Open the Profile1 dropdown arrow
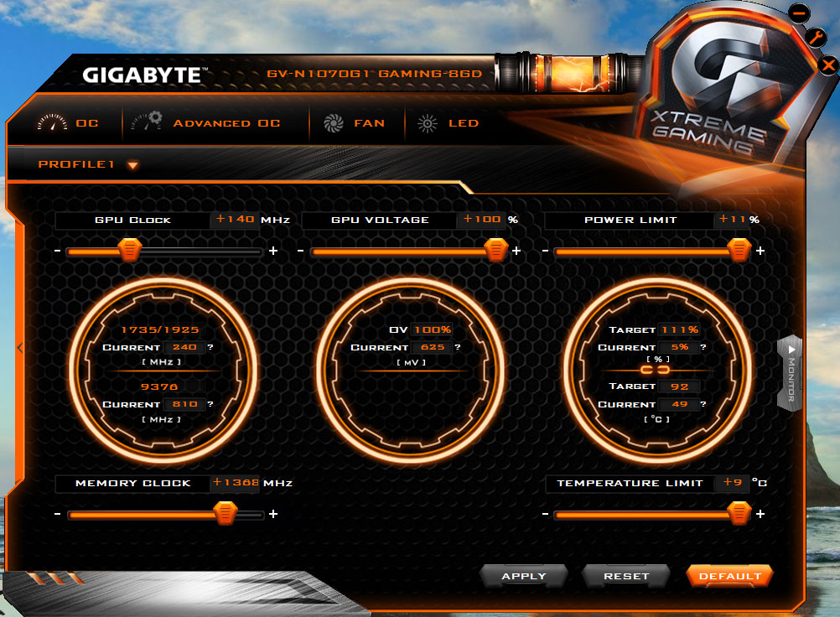Image resolution: width=840 pixels, height=617 pixels. [132, 165]
